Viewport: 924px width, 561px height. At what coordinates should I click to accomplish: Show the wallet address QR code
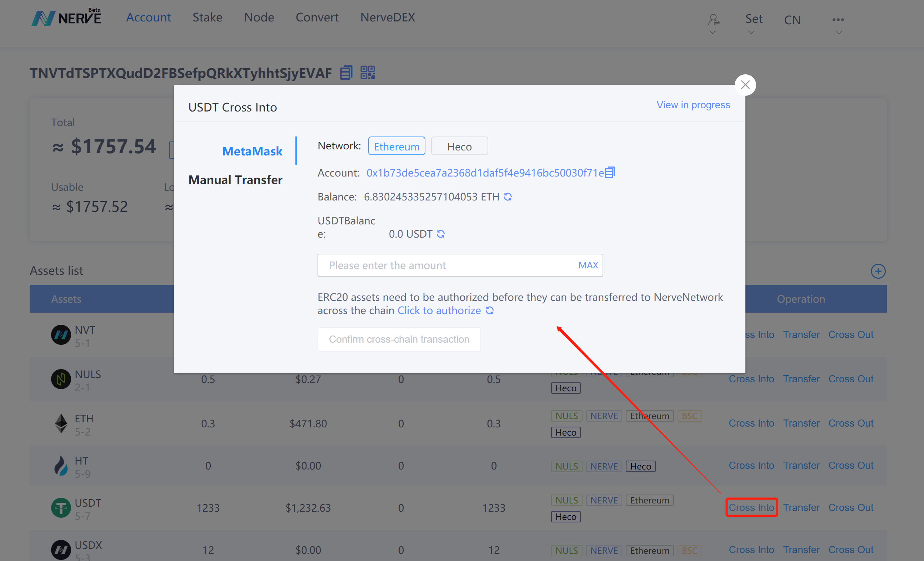(x=368, y=73)
